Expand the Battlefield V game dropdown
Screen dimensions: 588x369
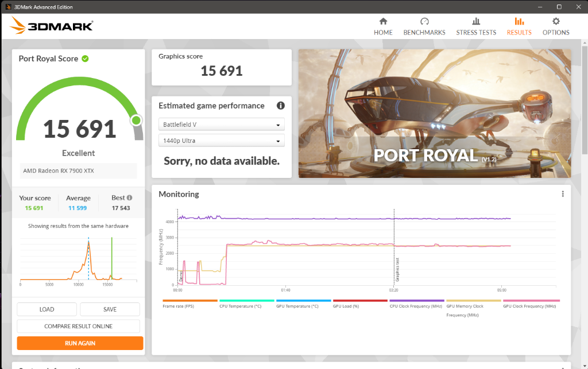(221, 125)
